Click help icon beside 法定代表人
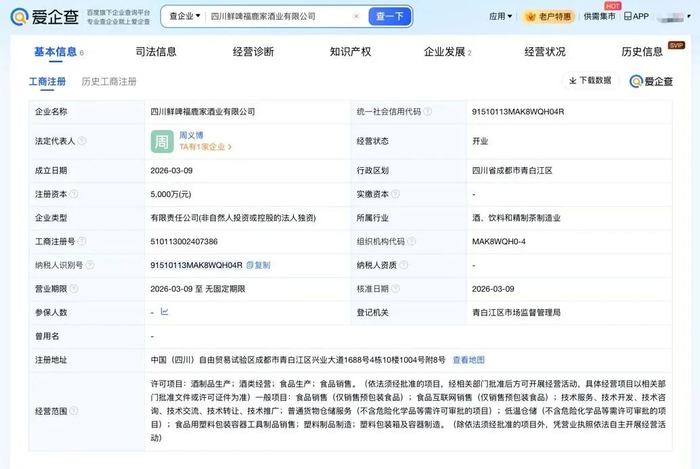This screenshot has height=469, width=700. (82, 141)
